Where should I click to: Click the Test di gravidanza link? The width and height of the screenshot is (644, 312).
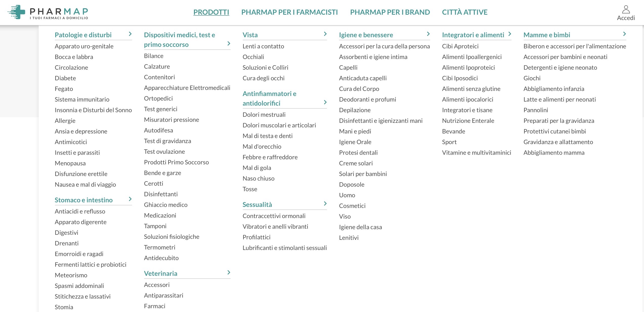click(x=167, y=141)
